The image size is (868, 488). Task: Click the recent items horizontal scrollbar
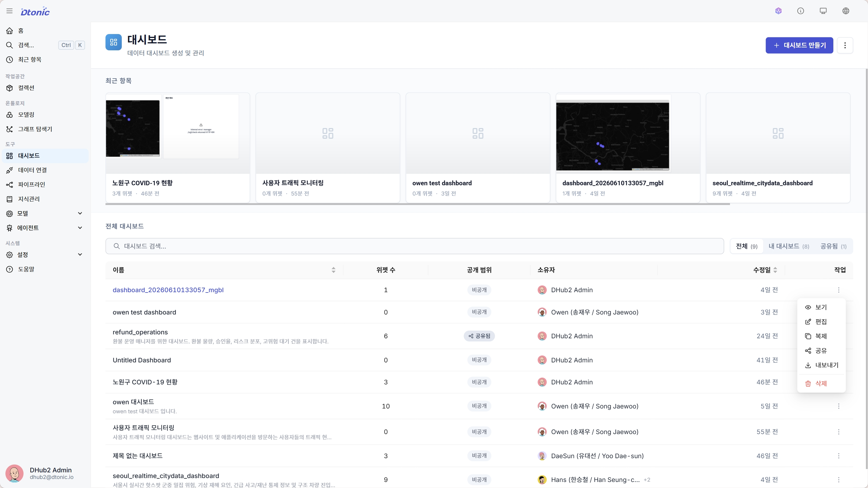[x=417, y=205]
